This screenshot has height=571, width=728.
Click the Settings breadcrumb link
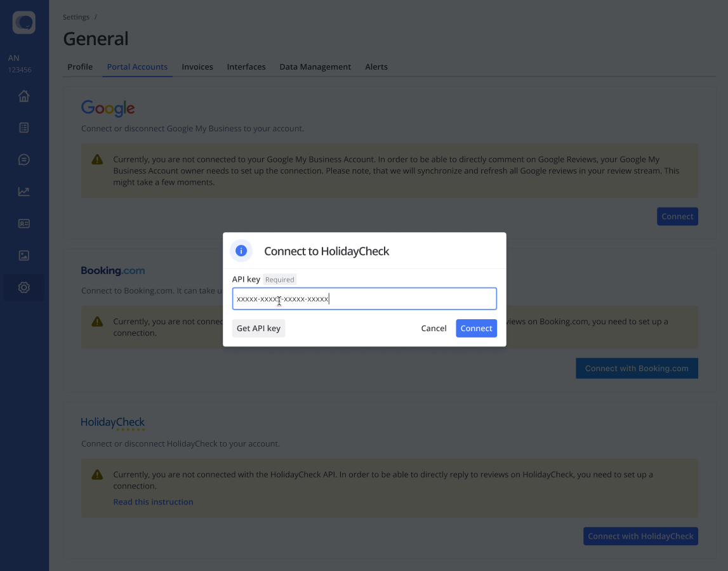coord(76,17)
